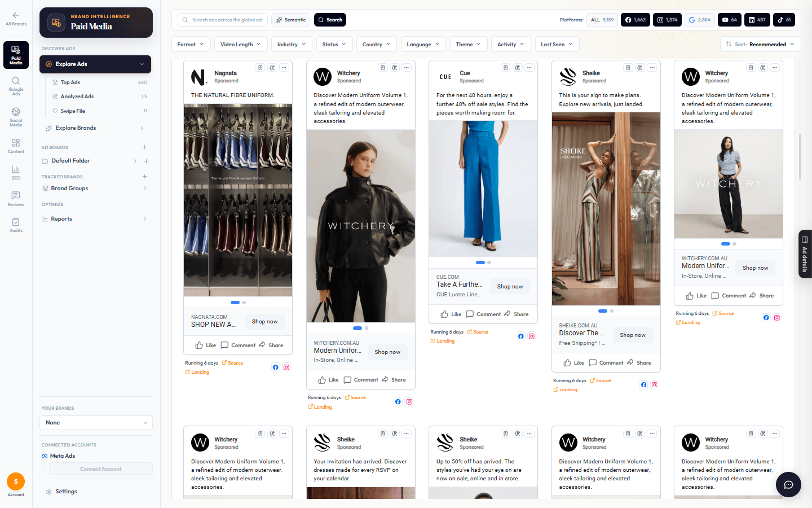The image size is (812, 508).
Task: Save the Sheike ad to board
Action: (x=628, y=68)
